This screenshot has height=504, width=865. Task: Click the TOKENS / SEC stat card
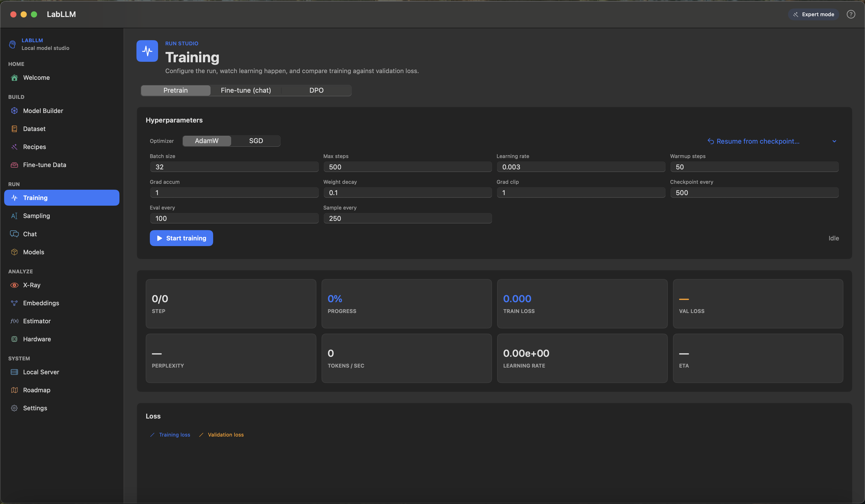[x=406, y=358]
